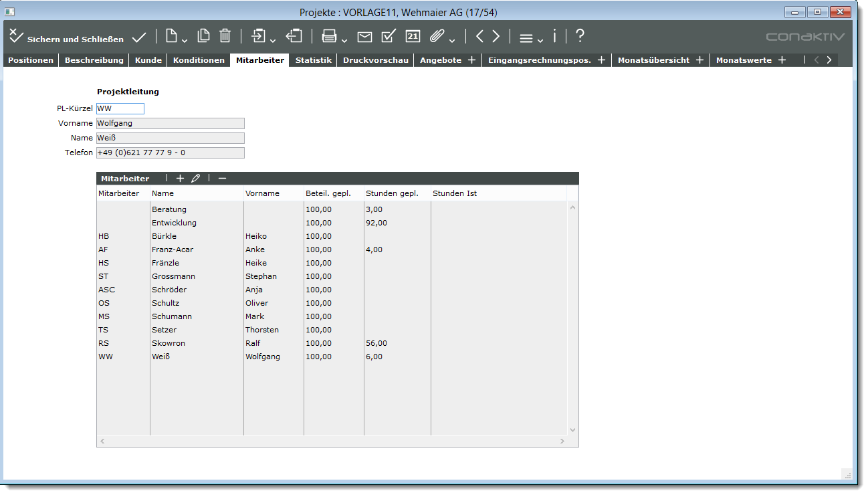This screenshot has width=868, height=495.
Task: Add a new Mitarbeiter with plus icon
Action: pos(180,179)
